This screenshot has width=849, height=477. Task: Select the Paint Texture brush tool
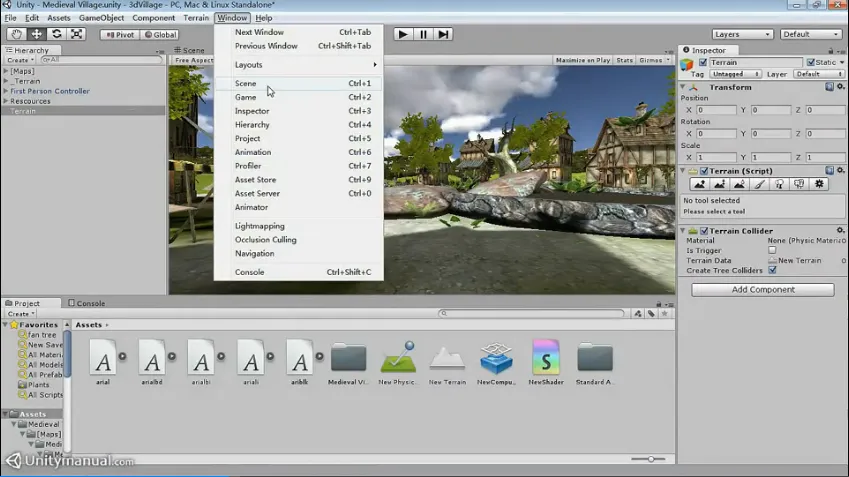760,185
